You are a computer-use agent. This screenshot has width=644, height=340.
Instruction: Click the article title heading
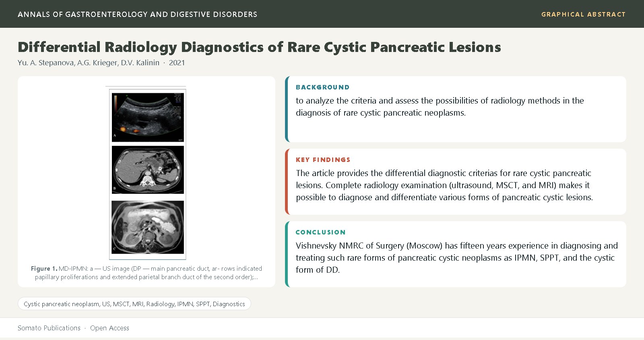click(x=259, y=47)
